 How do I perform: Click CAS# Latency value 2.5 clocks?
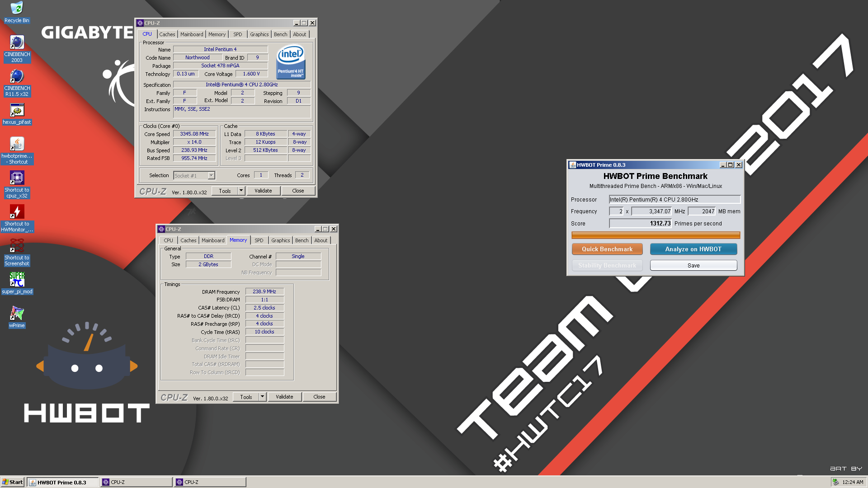[x=264, y=308]
